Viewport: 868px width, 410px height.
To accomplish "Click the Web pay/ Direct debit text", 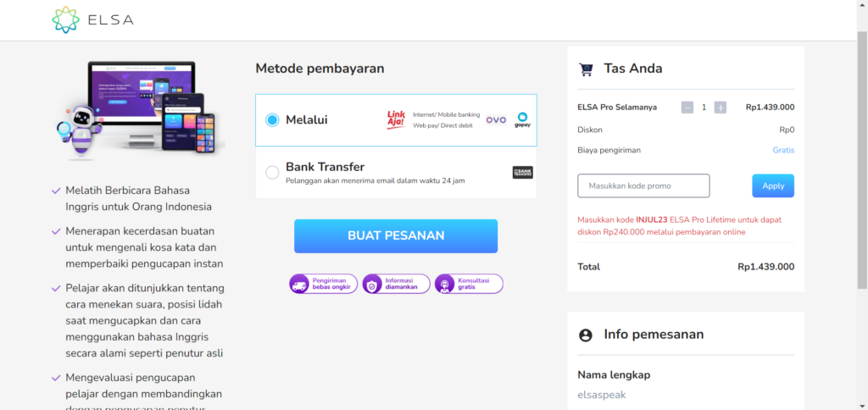I will tap(441, 125).
